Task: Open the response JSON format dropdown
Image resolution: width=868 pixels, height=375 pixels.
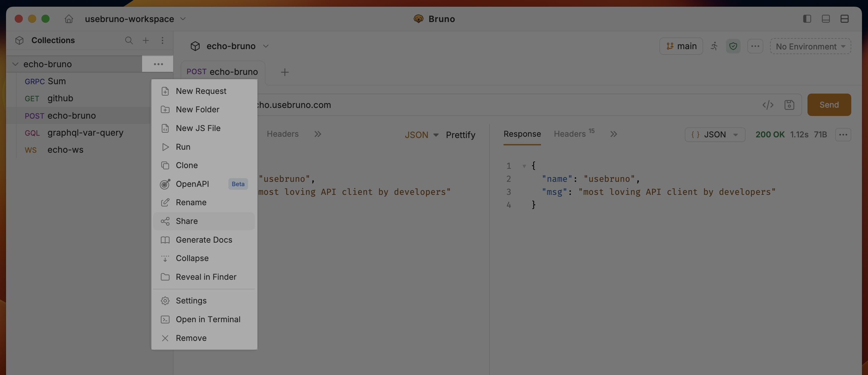Action: point(715,134)
